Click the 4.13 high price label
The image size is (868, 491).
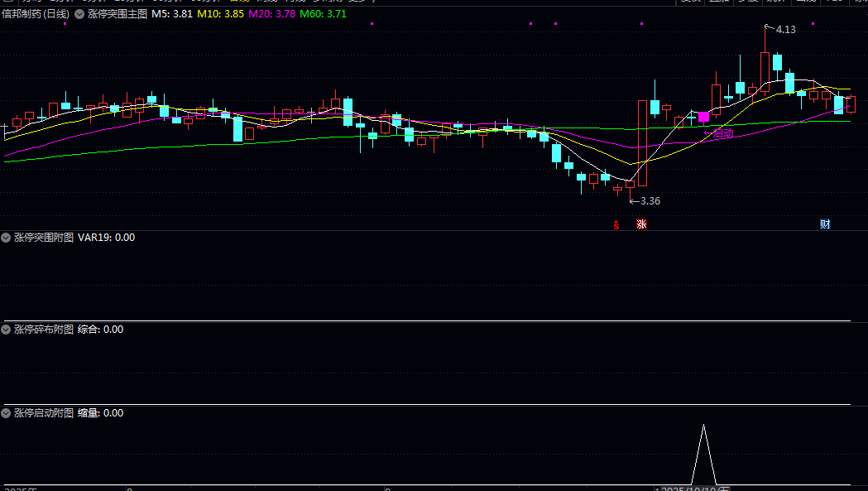(785, 30)
